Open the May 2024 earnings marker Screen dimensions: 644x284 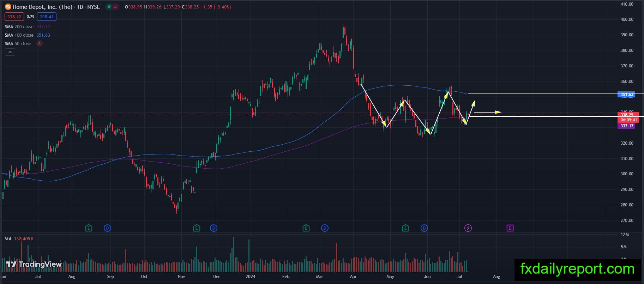click(405, 228)
